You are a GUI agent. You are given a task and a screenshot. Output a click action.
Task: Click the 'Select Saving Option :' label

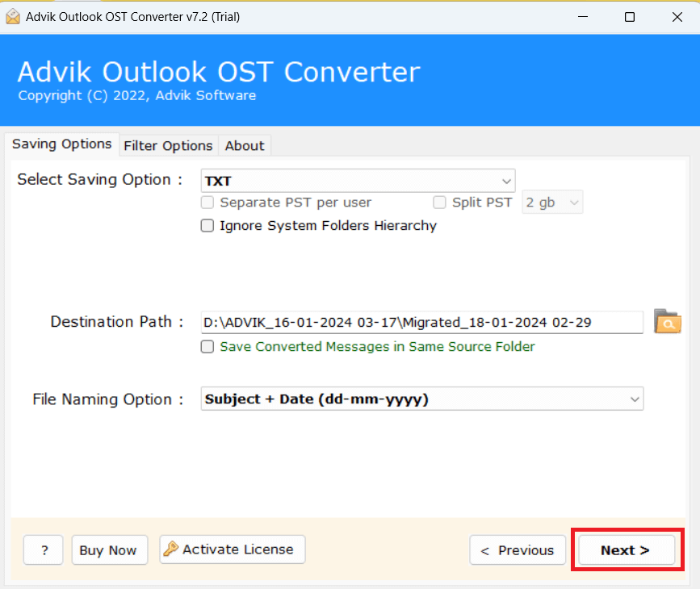click(x=99, y=179)
